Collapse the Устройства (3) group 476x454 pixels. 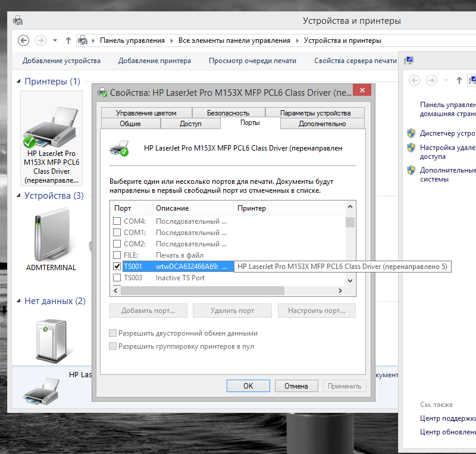[x=18, y=196]
